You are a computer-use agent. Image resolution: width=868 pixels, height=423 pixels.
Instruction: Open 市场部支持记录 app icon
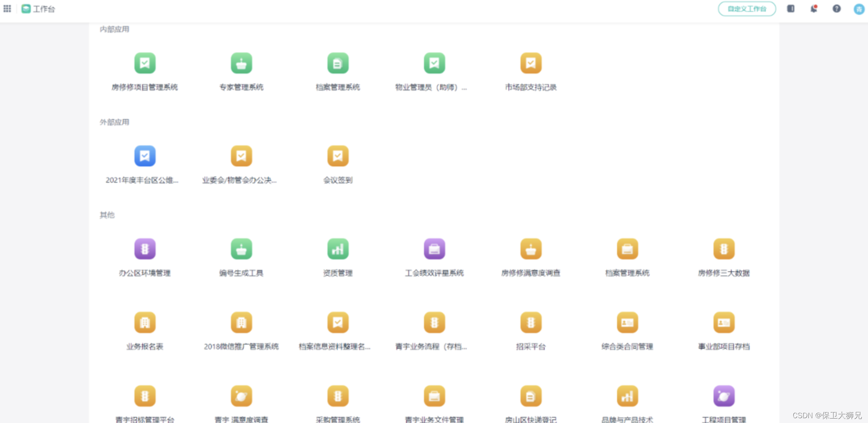[531, 63]
